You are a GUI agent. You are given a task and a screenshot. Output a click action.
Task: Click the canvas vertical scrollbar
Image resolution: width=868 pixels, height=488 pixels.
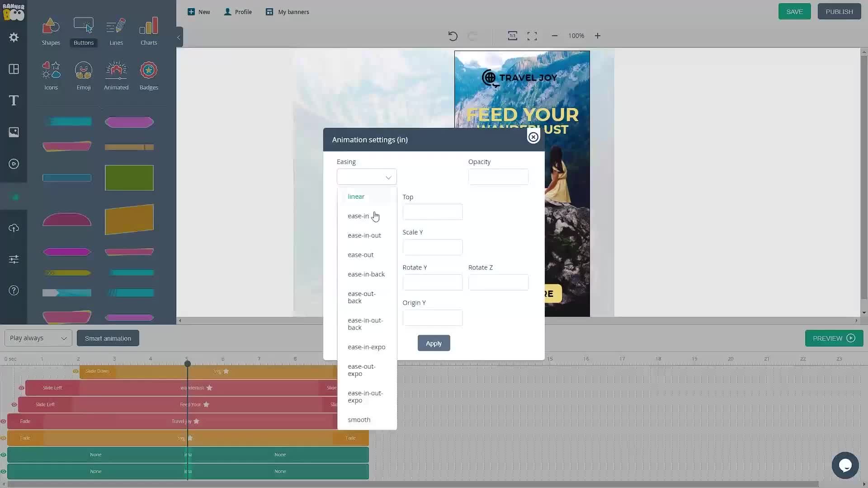point(863,178)
